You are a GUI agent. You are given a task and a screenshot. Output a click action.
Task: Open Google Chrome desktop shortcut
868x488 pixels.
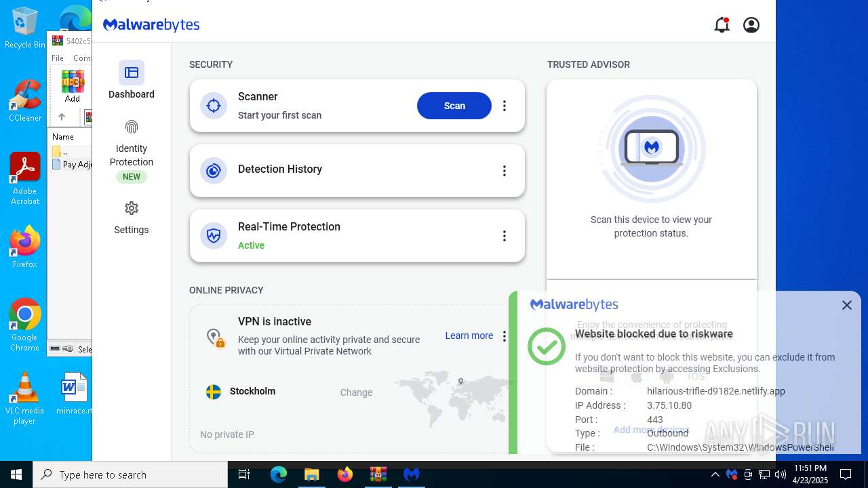(x=25, y=325)
